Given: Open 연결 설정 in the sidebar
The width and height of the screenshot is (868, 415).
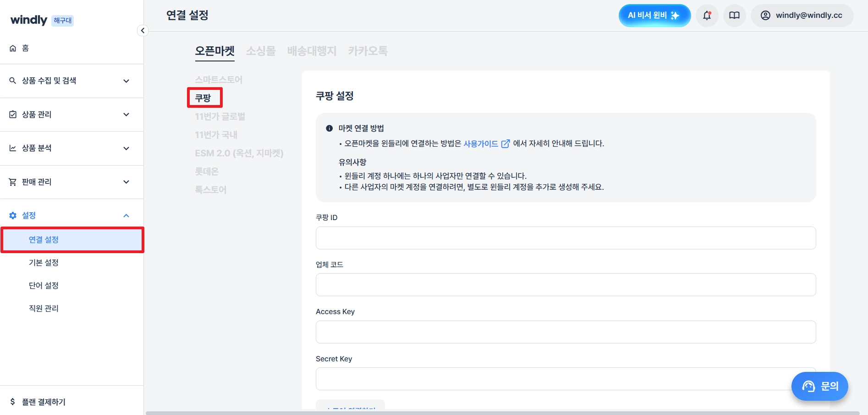Looking at the screenshot, I should (72, 240).
